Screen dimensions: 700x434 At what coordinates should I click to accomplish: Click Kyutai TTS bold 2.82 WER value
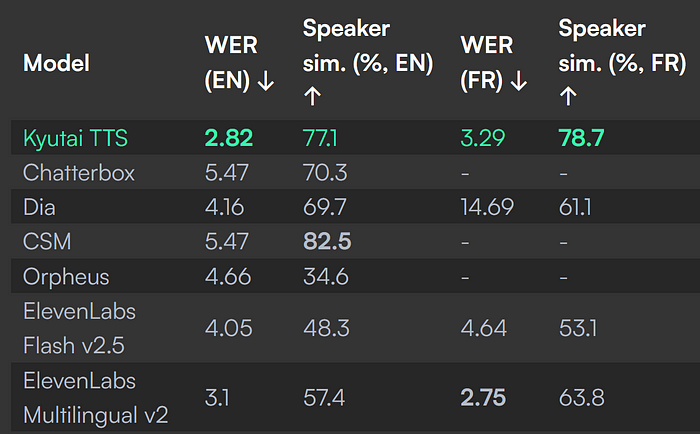tap(229, 138)
